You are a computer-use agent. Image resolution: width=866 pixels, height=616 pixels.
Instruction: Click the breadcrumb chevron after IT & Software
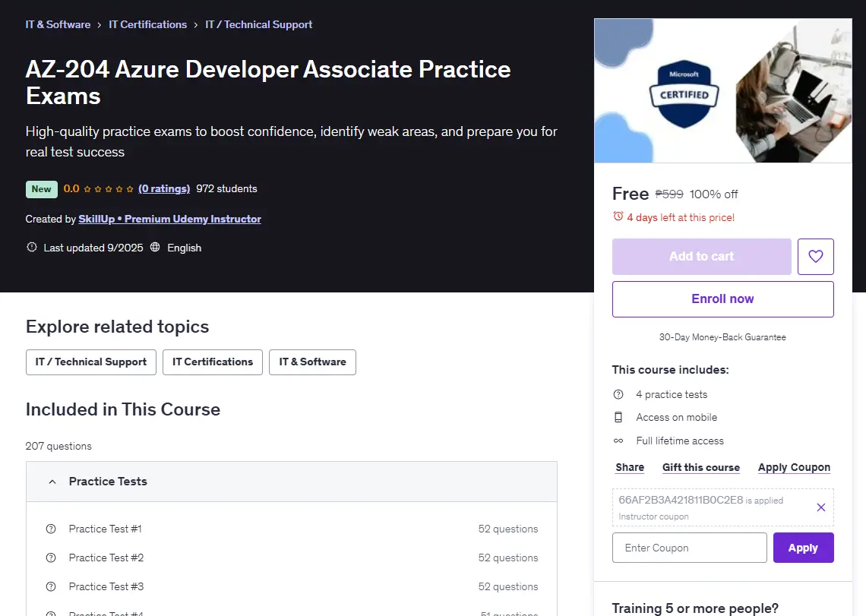100,25
